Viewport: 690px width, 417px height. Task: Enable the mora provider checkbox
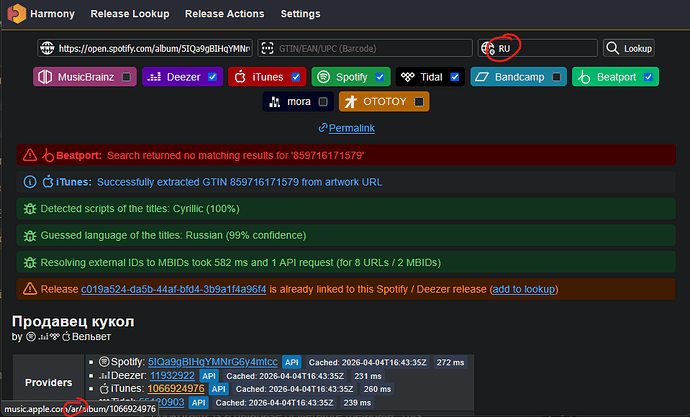323,102
